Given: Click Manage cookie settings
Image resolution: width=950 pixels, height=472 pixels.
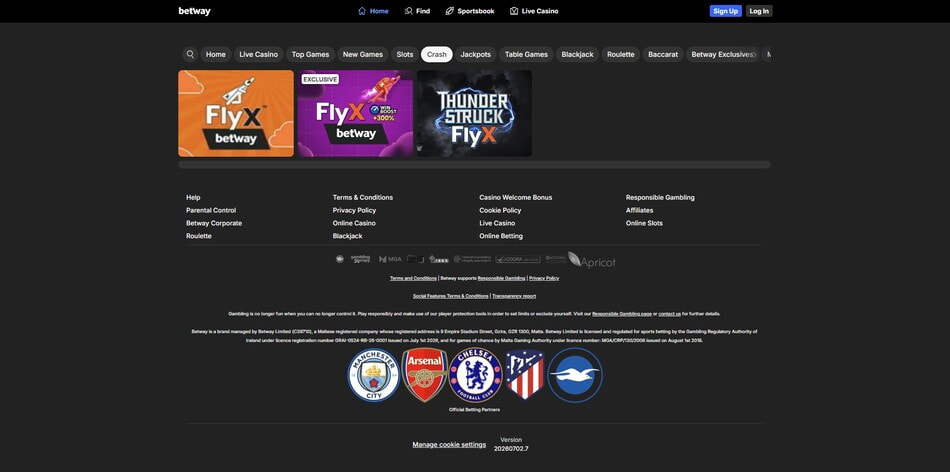Looking at the screenshot, I should 449,444.
